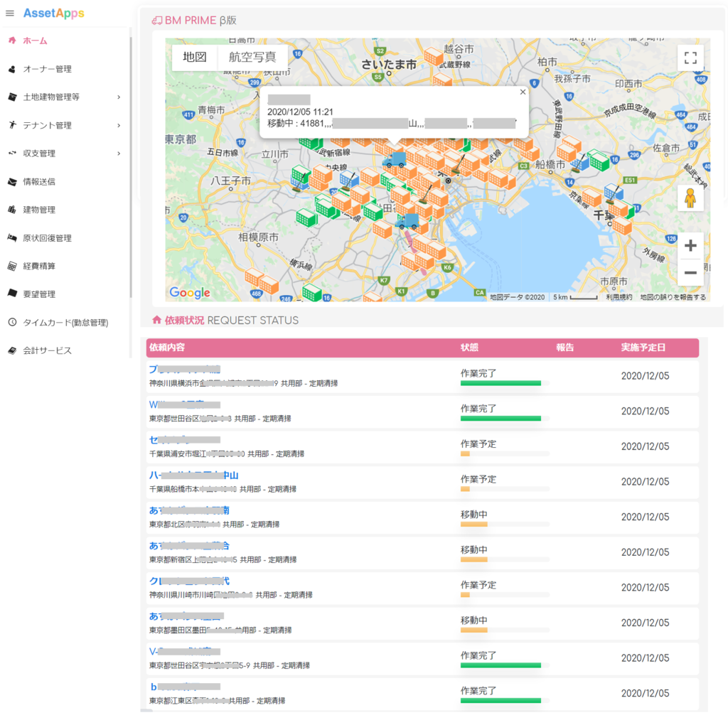Switch map to 航空写真 view

252,57
